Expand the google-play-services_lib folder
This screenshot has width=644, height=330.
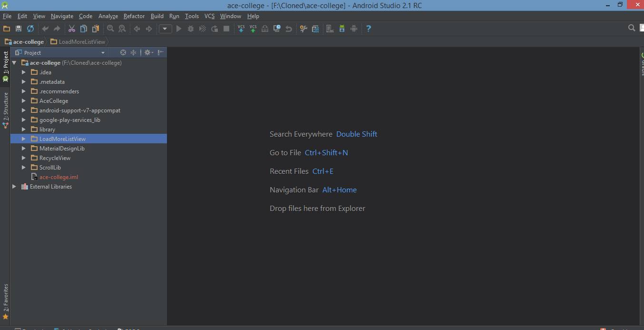click(x=24, y=120)
